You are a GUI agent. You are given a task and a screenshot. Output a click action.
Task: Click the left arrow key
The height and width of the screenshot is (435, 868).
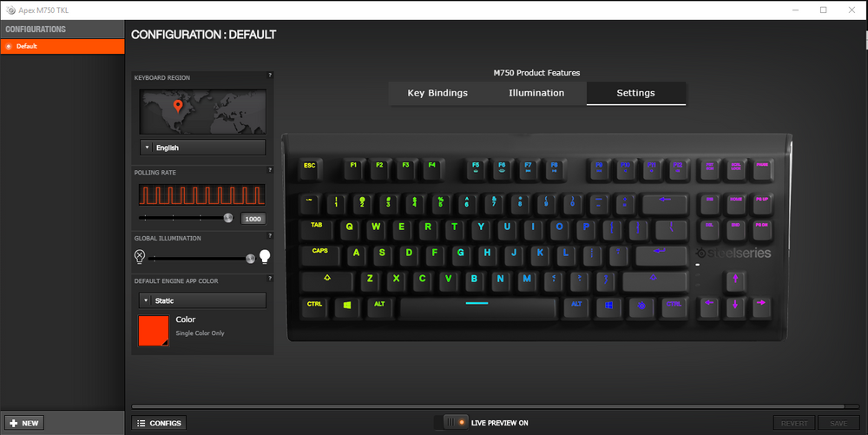click(709, 307)
